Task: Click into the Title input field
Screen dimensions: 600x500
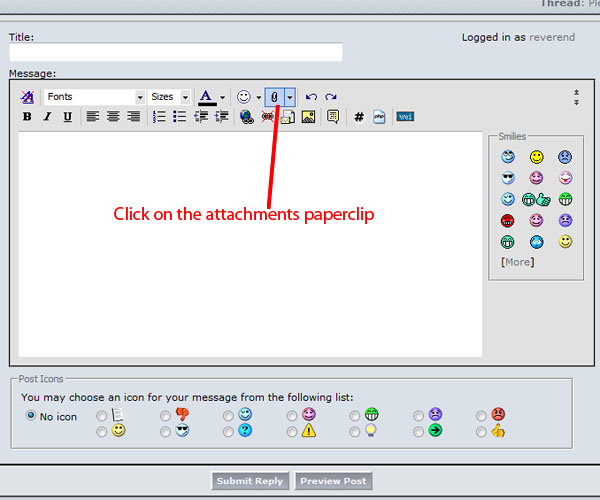Action: tap(176, 52)
